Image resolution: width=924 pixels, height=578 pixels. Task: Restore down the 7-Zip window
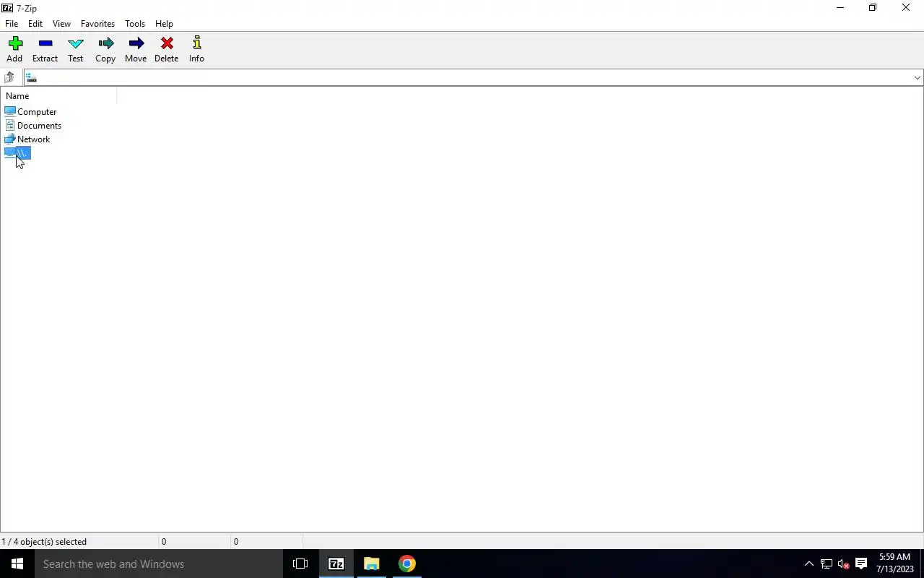[x=873, y=8]
